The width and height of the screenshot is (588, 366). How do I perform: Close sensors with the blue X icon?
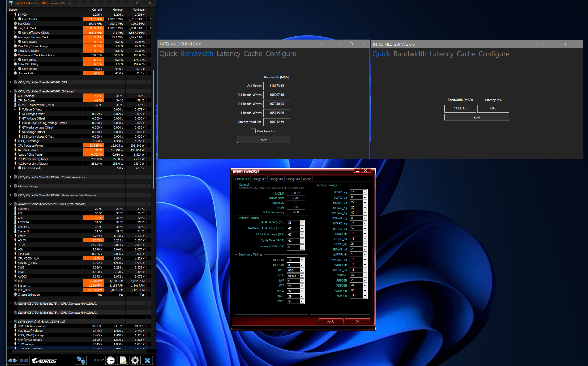[147, 360]
